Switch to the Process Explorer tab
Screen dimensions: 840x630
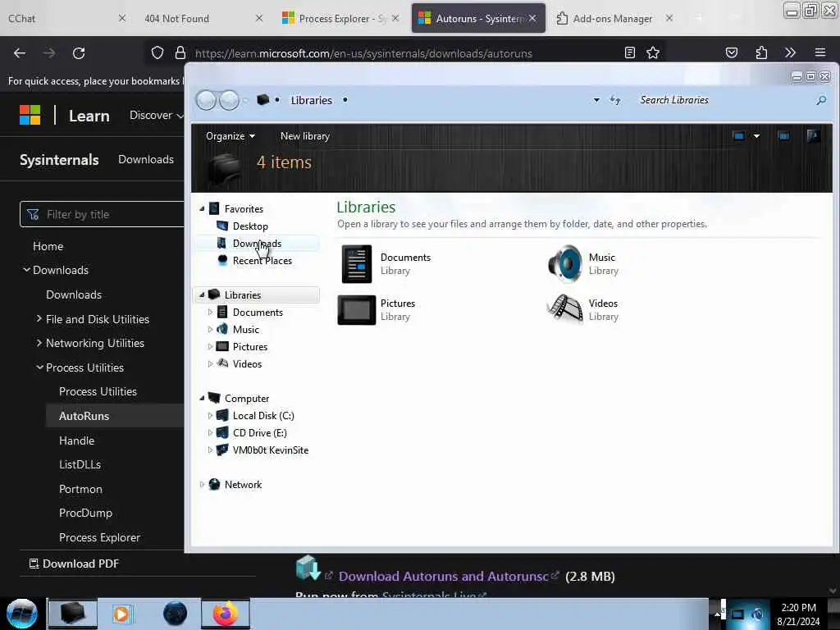[340, 18]
